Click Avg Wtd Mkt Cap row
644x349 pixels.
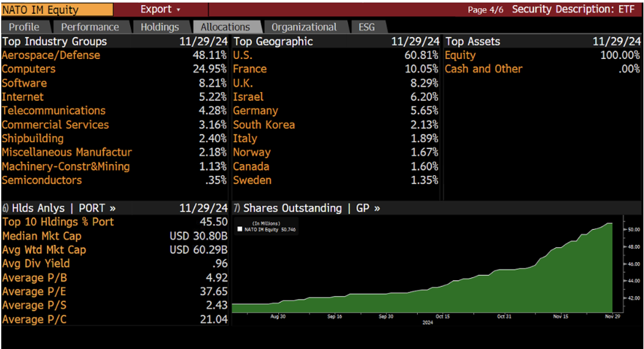(114, 250)
